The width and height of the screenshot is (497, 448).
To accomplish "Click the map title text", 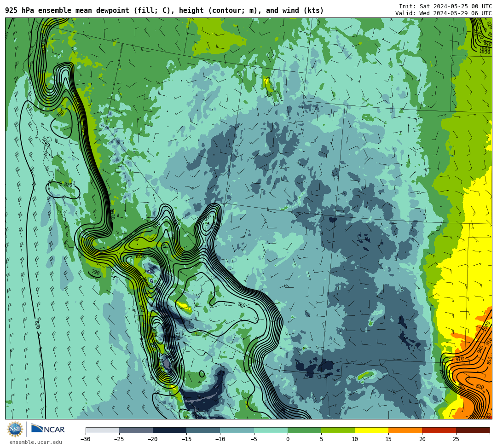I will coord(164,11).
